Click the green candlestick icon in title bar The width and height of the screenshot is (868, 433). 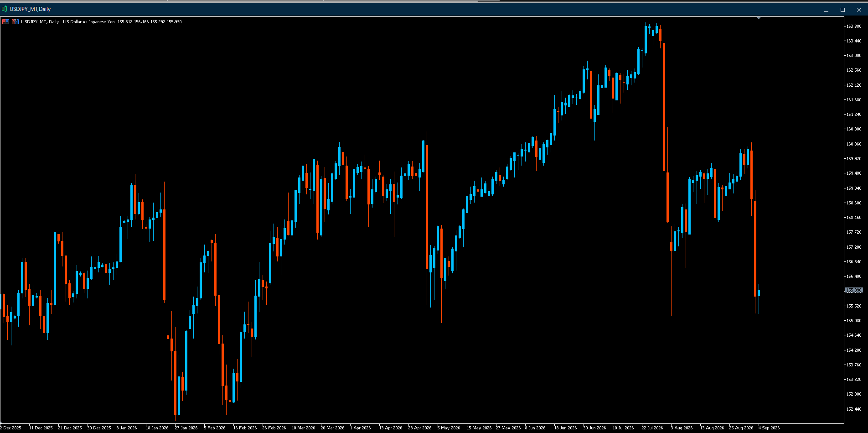point(5,9)
